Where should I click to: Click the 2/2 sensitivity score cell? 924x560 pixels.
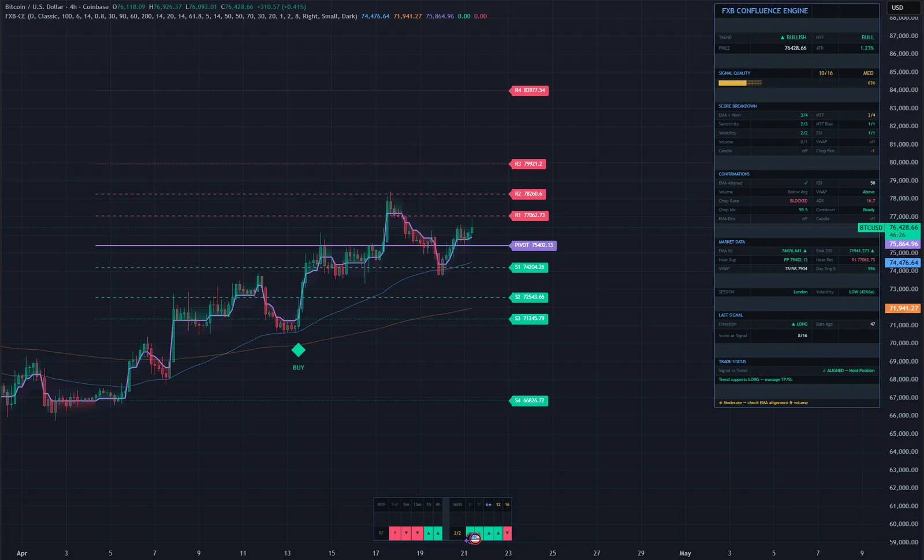coord(457,533)
